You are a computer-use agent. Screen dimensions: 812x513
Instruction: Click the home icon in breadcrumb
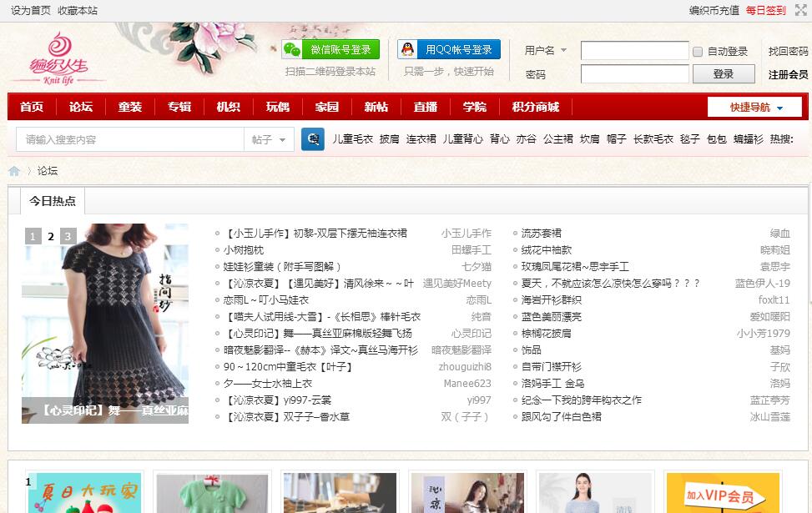coord(14,171)
